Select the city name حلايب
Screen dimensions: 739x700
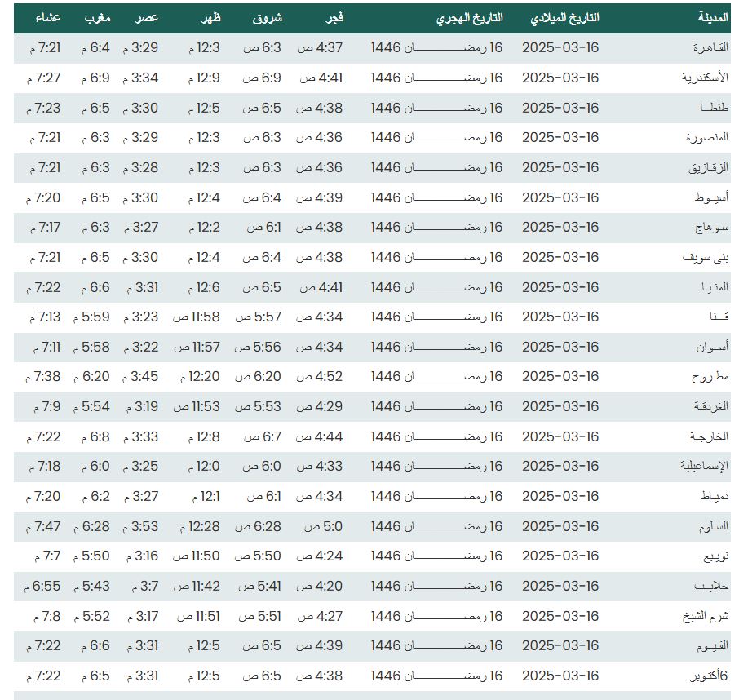point(711,587)
